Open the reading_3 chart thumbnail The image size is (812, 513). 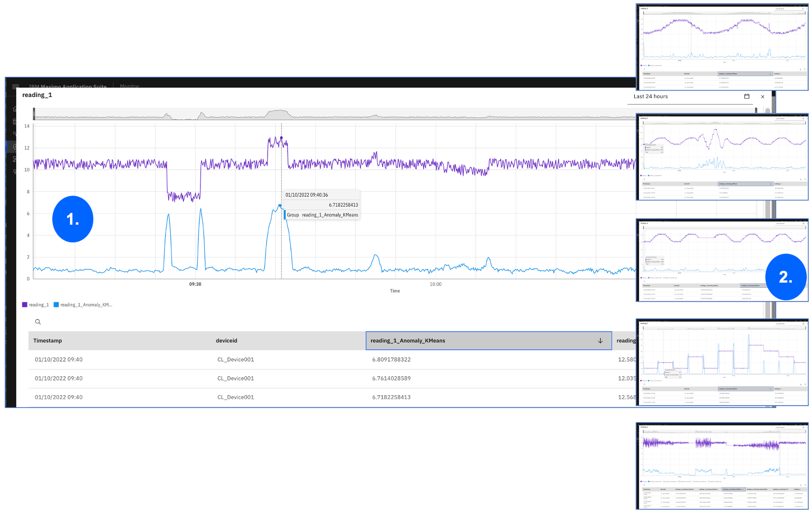click(x=722, y=157)
